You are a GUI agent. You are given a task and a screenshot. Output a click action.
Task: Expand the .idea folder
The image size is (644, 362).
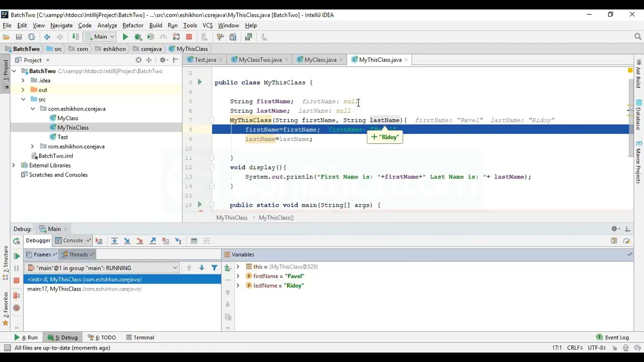point(23,80)
